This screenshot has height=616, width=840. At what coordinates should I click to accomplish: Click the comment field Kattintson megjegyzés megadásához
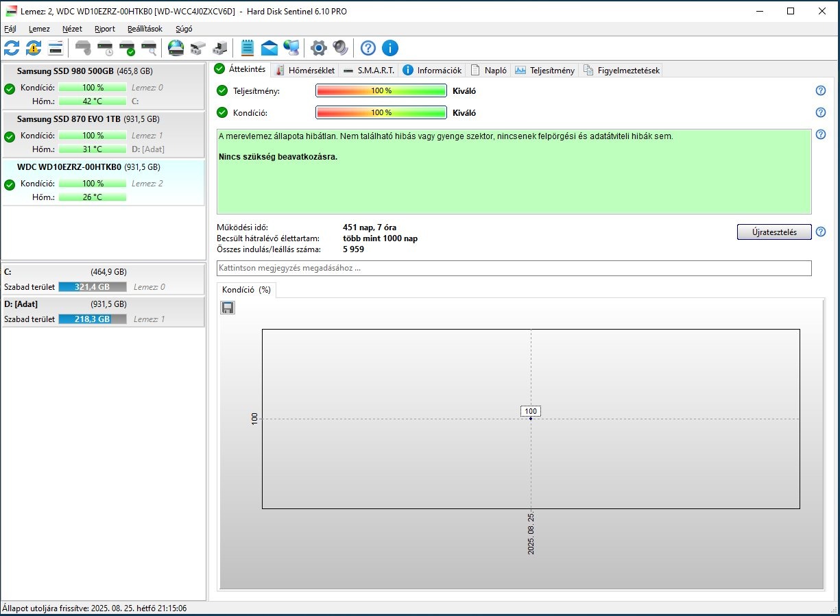(x=514, y=268)
